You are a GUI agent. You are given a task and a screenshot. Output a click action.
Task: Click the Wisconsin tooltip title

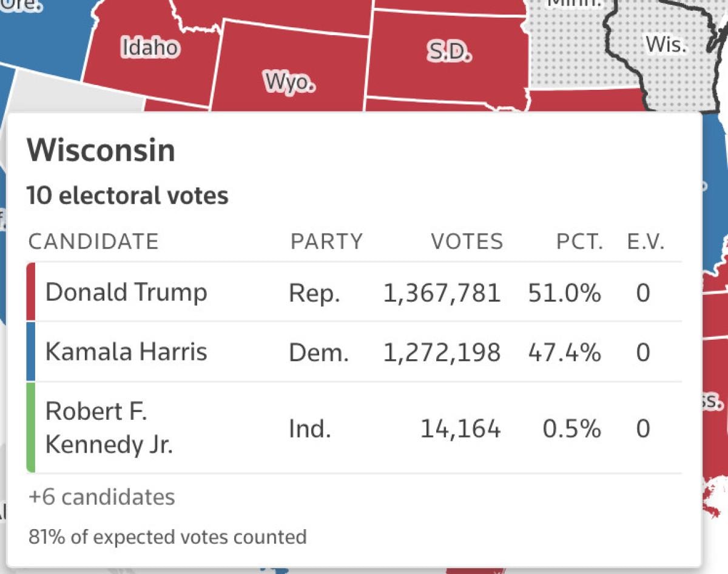coord(101,150)
